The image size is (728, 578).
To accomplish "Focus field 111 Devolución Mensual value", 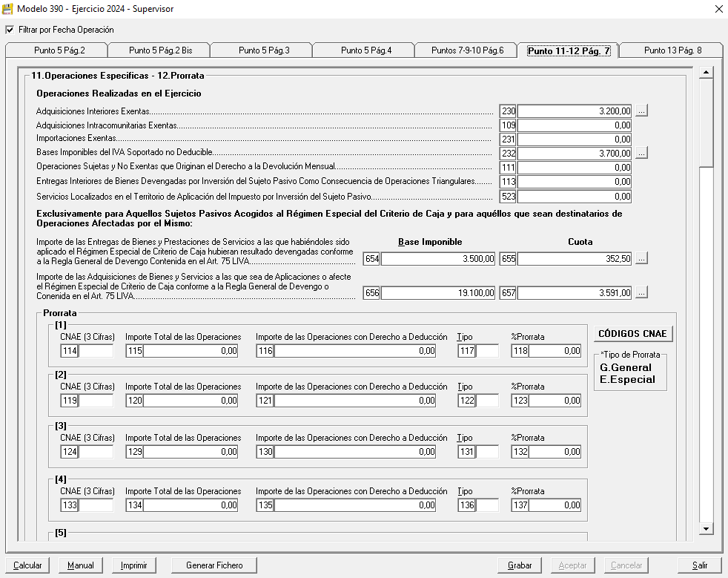I will pos(575,167).
